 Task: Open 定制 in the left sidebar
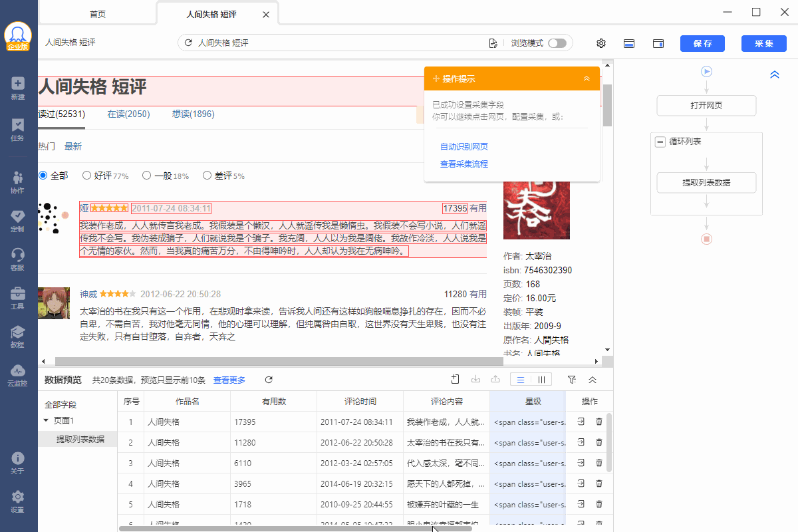pyautogui.click(x=18, y=221)
